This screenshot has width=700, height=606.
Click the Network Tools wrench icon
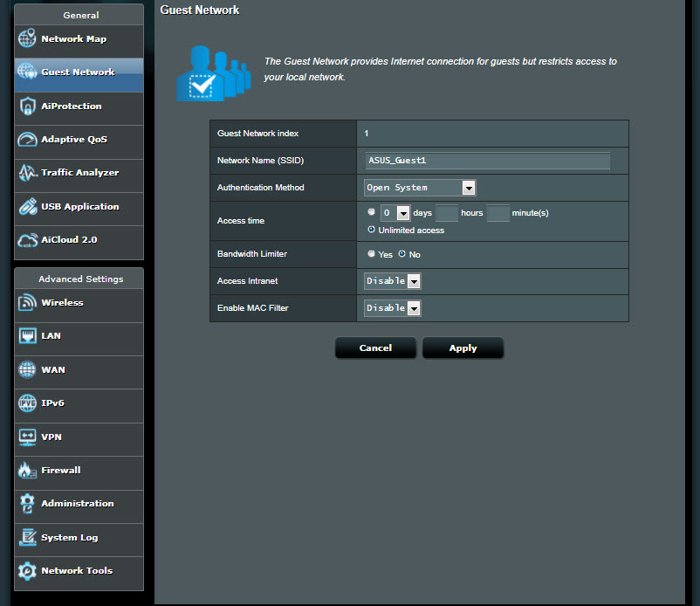pos(27,571)
